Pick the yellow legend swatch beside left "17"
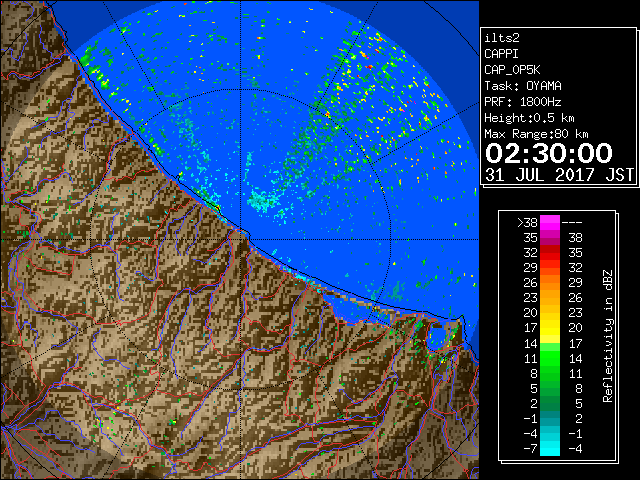This screenshot has height=480, width=640. [550, 328]
